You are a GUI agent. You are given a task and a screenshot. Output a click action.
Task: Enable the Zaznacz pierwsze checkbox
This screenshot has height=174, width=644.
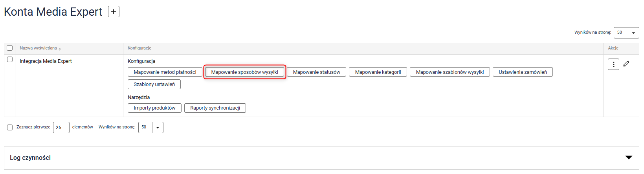[10, 127]
